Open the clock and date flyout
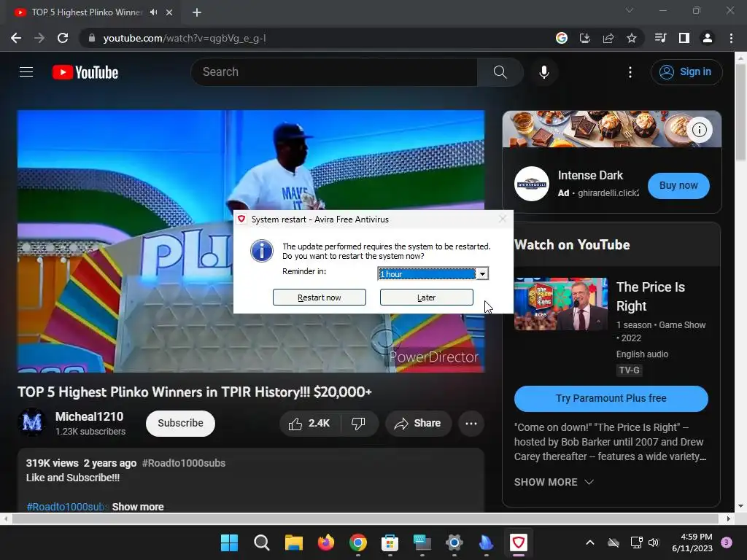 point(692,542)
